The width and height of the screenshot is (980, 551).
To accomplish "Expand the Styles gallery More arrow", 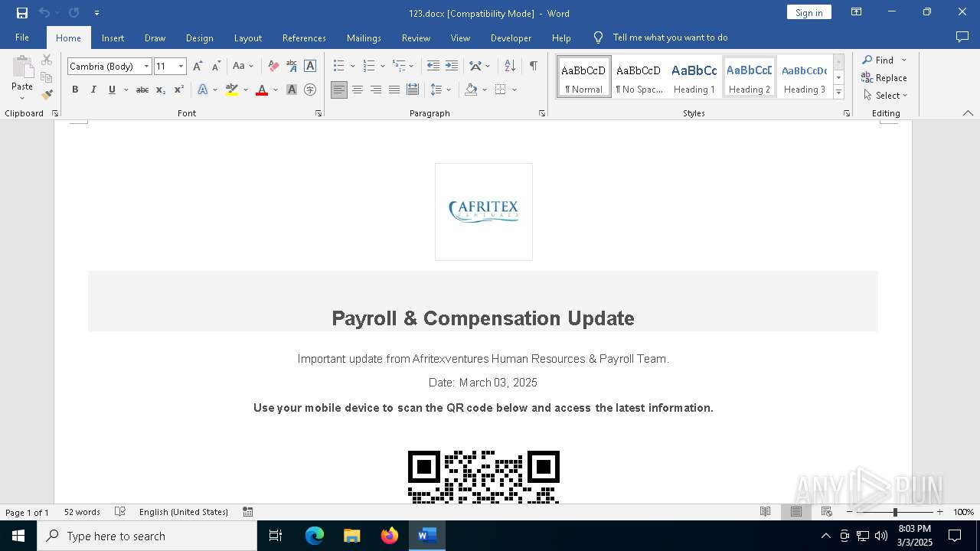I will 838,93.
